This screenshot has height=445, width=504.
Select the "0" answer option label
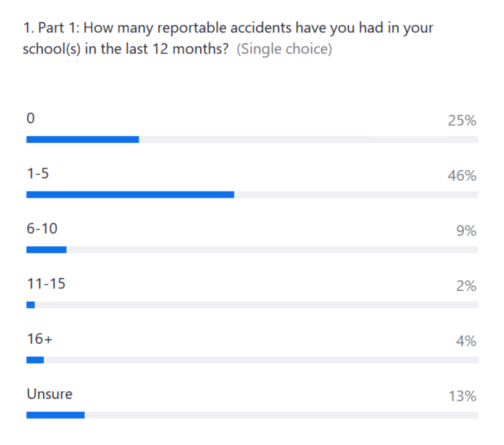pos(31,118)
